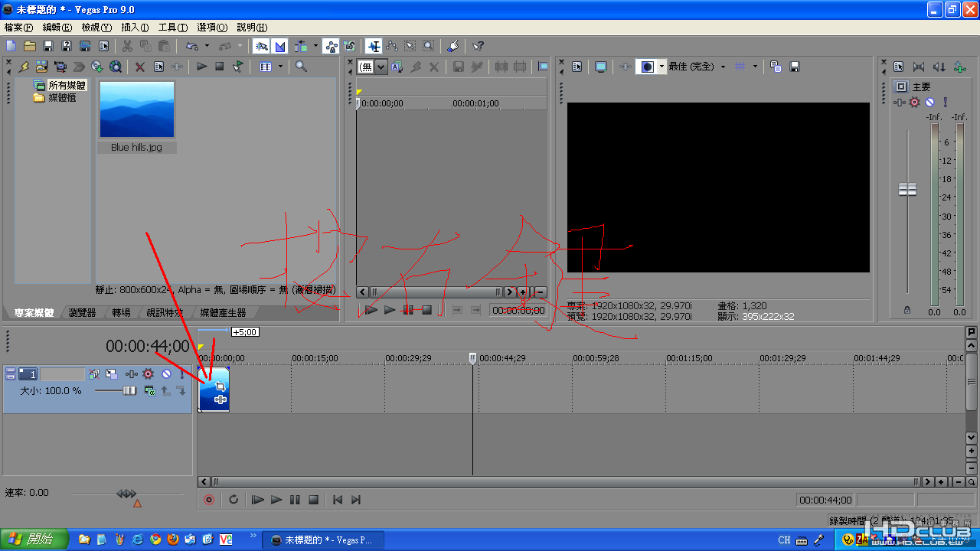Switch to the 媒體產生器 tab

(223, 312)
